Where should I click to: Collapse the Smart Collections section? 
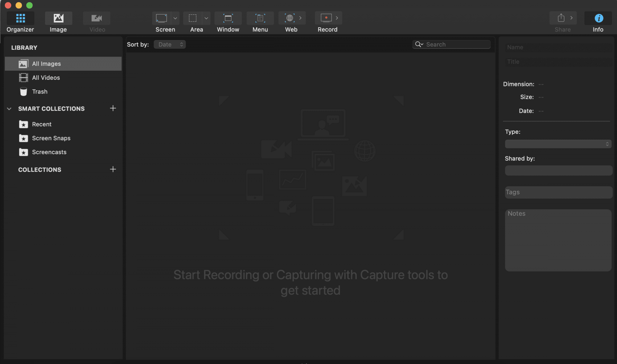tap(9, 109)
